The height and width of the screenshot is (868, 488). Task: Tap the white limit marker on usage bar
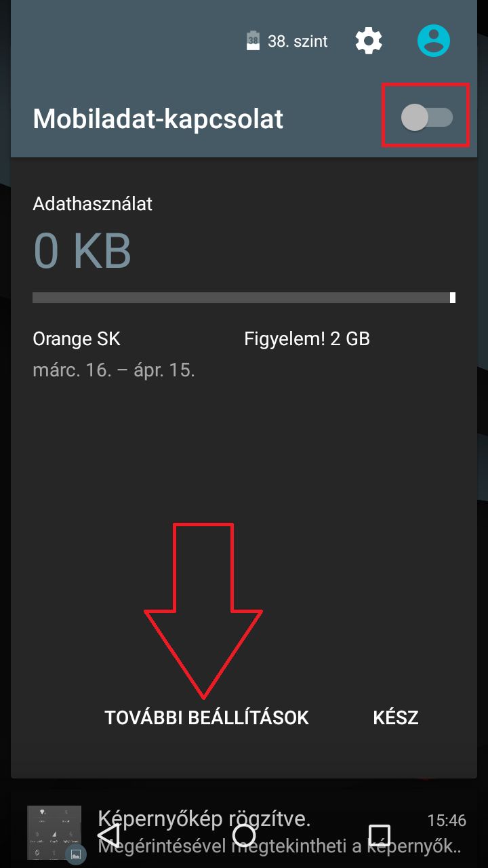click(453, 297)
